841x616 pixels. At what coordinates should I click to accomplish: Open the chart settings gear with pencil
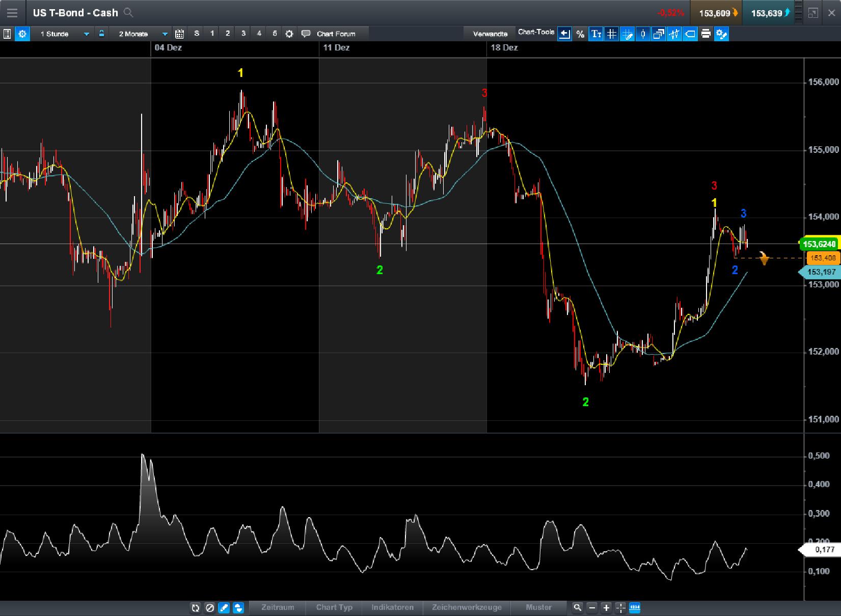pyautogui.click(x=721, y=34)
